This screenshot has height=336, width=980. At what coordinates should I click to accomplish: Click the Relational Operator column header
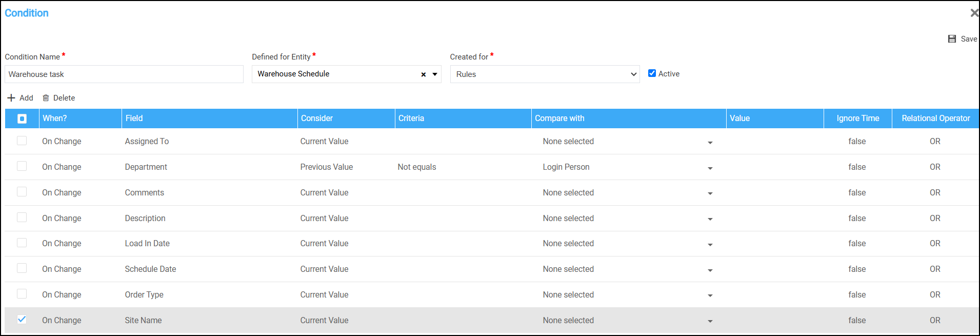935,118
